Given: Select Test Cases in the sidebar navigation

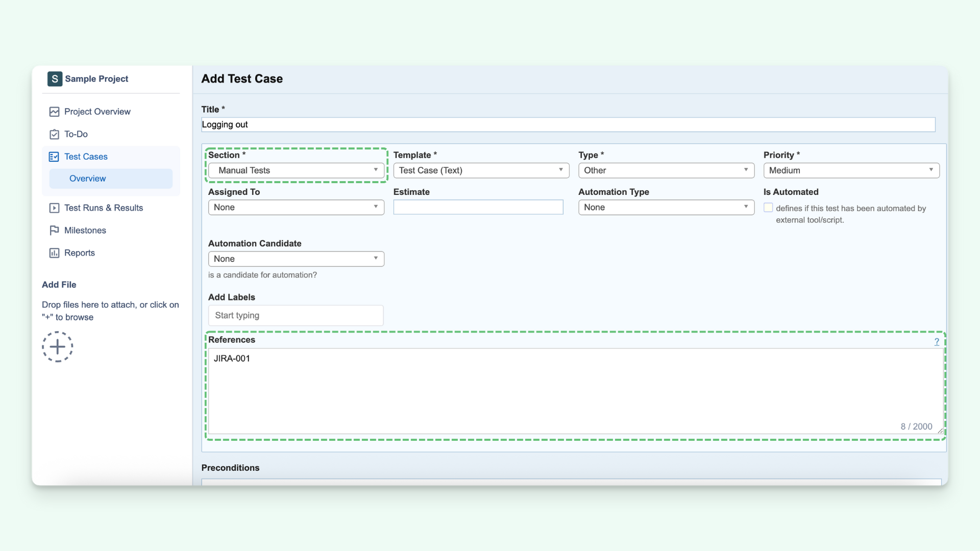Looking at the screenshot, I should [86, 157].
